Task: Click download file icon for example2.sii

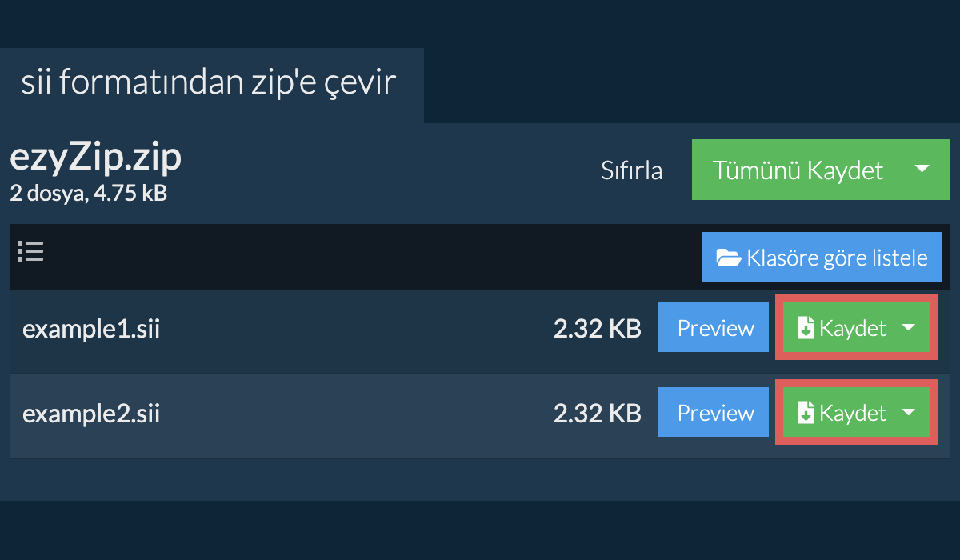Action: pos(806,413)
